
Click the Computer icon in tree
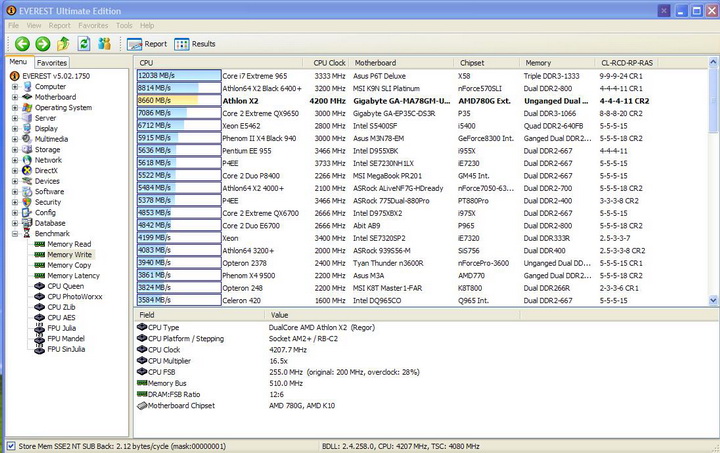pos(28,86)
